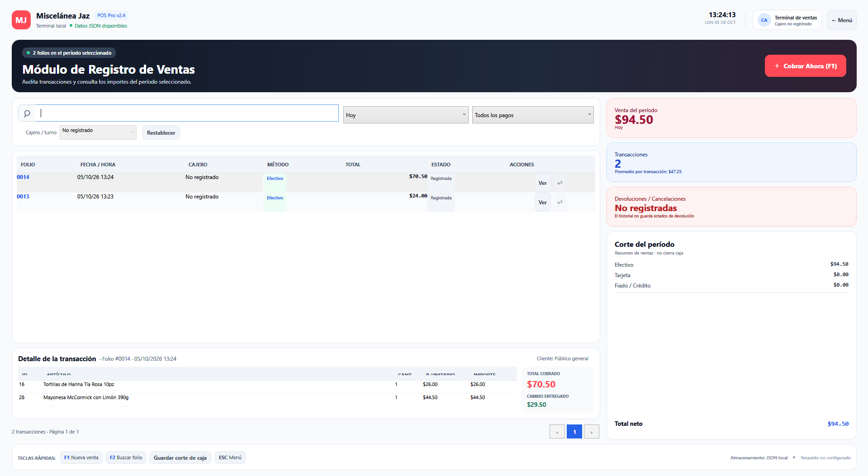The width and height of the screenshot is (868, 476).
Task: Click Promedio por transacción: $47.25 text
Action: coord(648,172)
